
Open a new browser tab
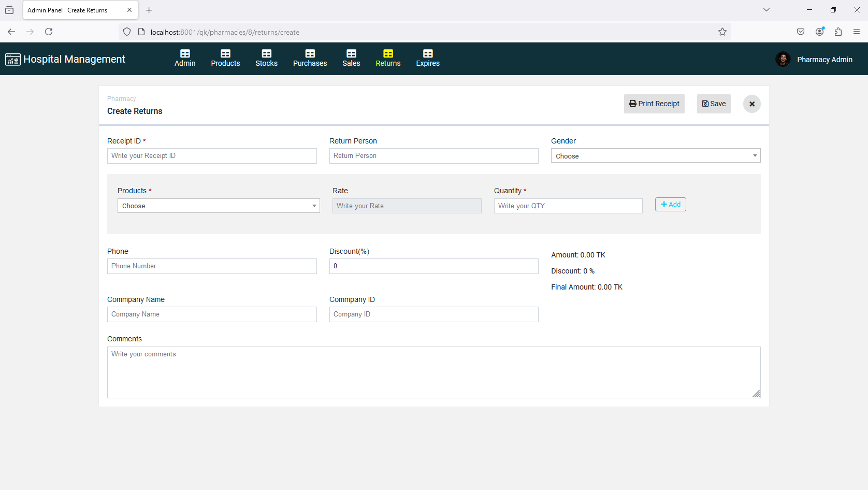click(149, 10)
